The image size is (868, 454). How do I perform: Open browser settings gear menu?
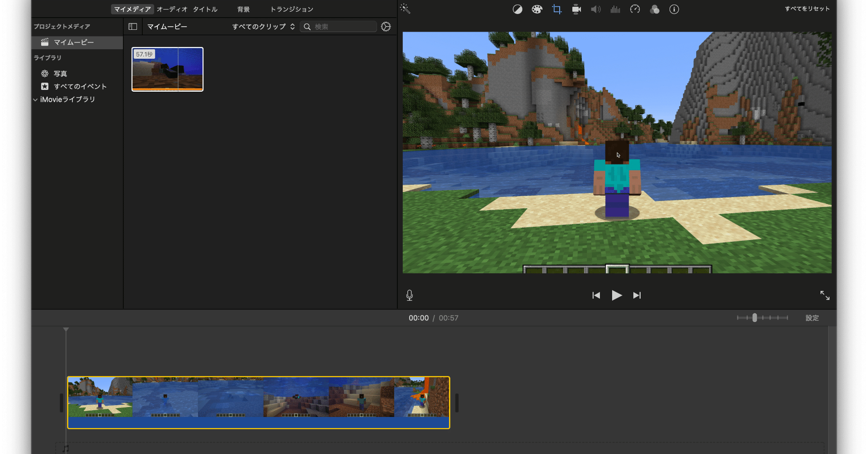[x=386, y=27]
